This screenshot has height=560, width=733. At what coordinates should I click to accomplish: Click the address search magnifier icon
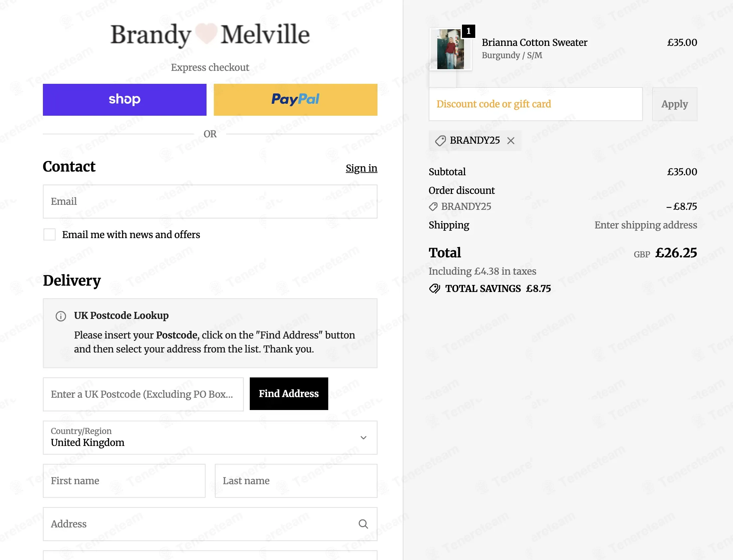[363, 524]
